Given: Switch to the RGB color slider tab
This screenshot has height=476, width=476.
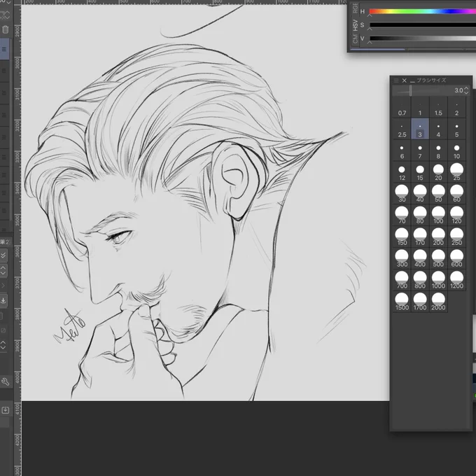Looking at the screenshot, I should coord(356,8).
